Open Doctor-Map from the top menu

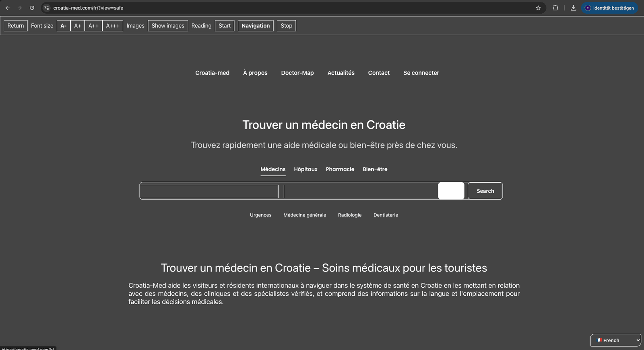[x=297, y=73]
